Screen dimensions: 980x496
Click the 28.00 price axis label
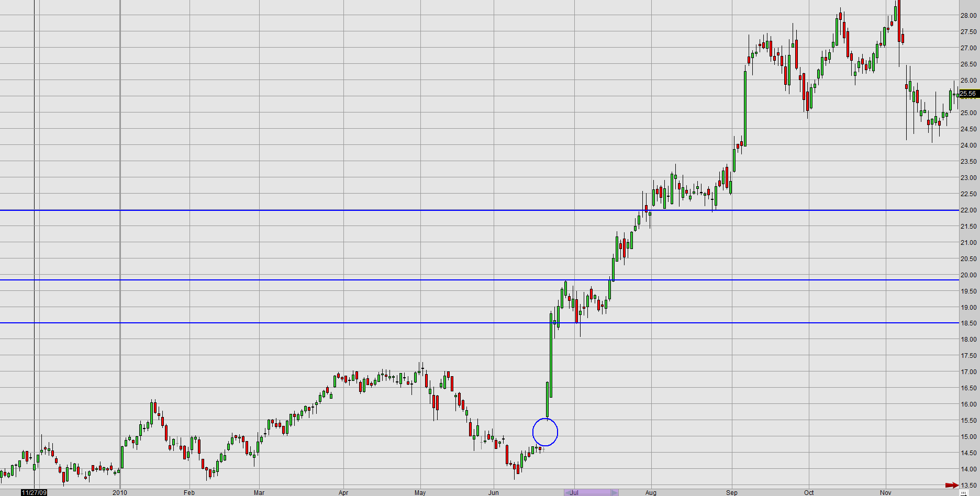click(x=968, y=16)
